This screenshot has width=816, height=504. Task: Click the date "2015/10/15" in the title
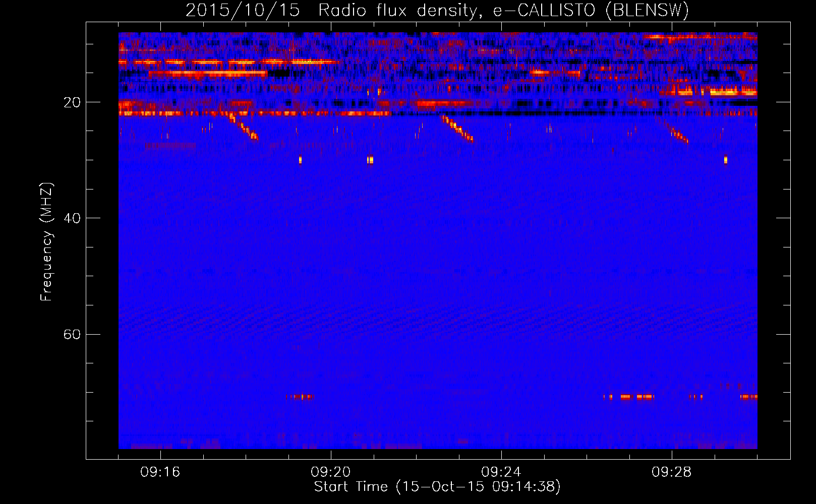coord(243,10)
